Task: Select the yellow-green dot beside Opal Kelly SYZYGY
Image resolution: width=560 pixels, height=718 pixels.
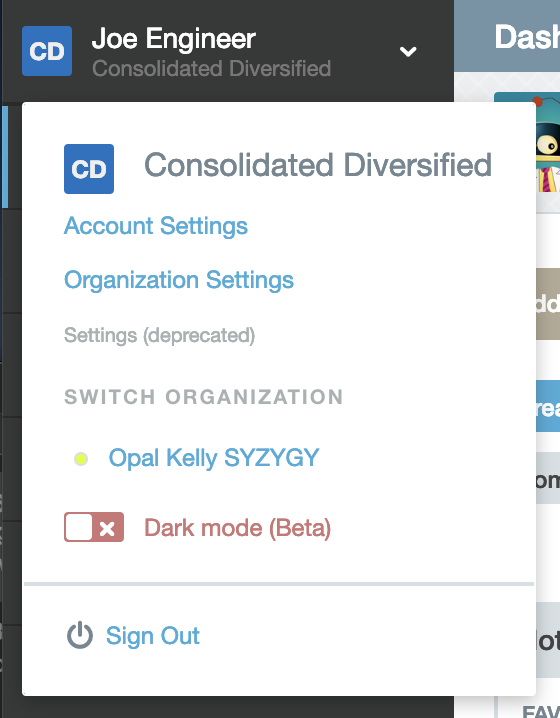Action: click(x=81, y=459)
